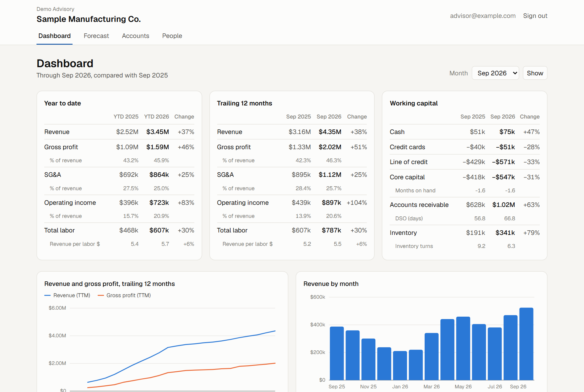Click the Sign out link
The width and height of the screenshot is (584, 392).
(x=535, y=16)
